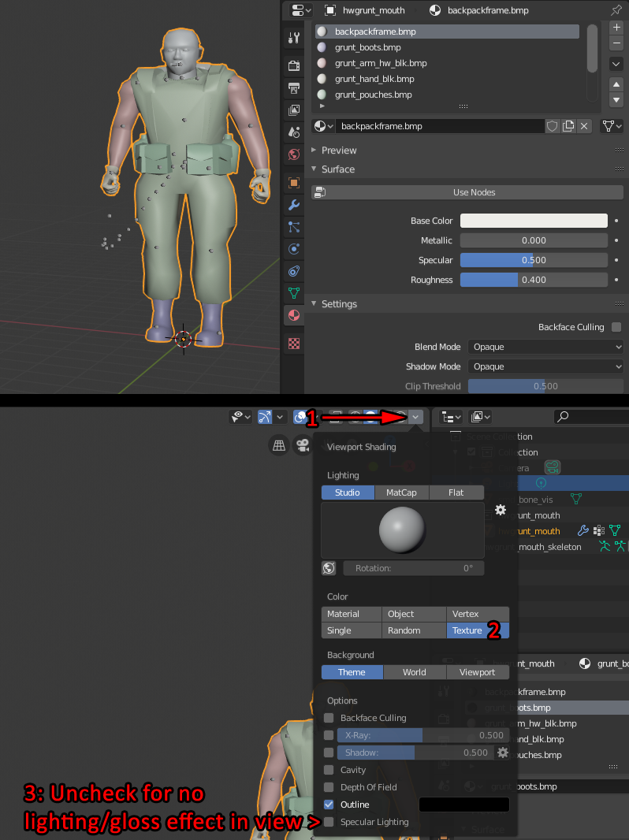This screenshot has width=629, height=840.
Task: Collapse the Settings panel
Action: [339, 303]
